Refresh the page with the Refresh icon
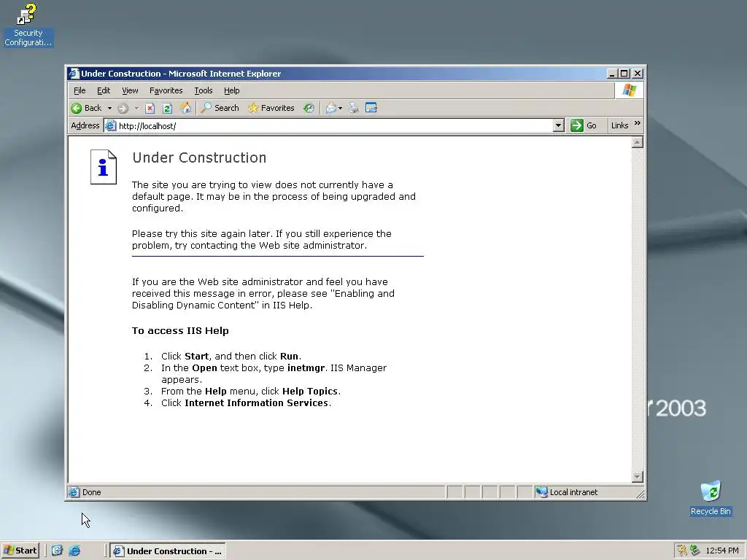This screenshot has width=747, height=560. (167, 108)
